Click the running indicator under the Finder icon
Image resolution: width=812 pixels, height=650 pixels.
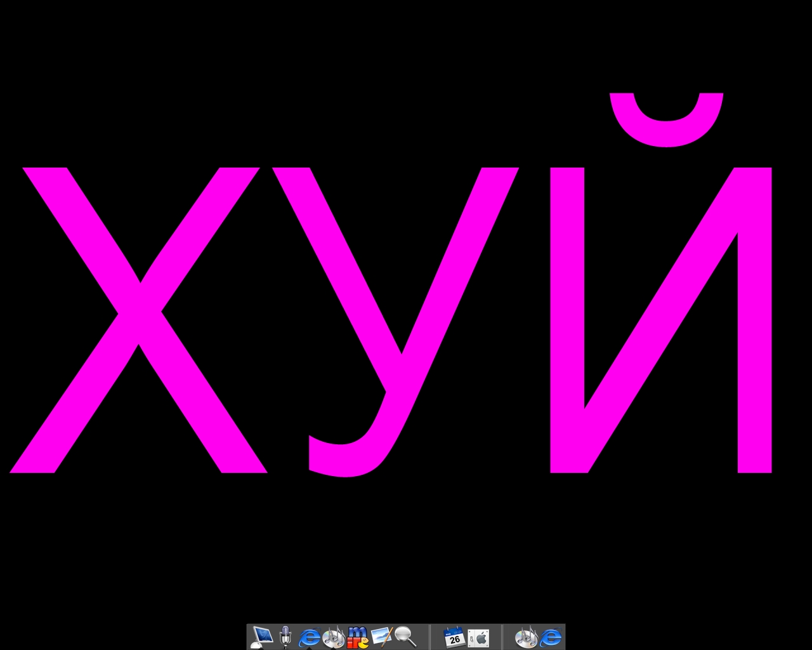(261, 648)
